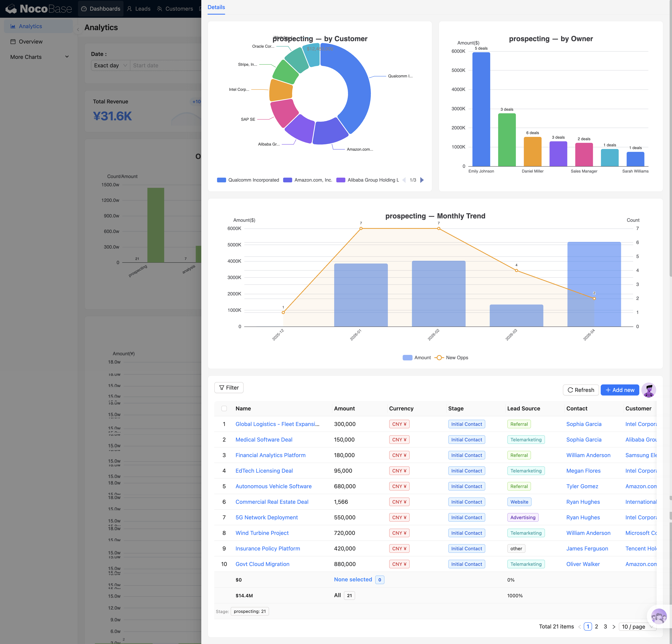The height and width of the screenshot is (644, 672).
Task: Click the Add new button
Action: pos(620,390)
